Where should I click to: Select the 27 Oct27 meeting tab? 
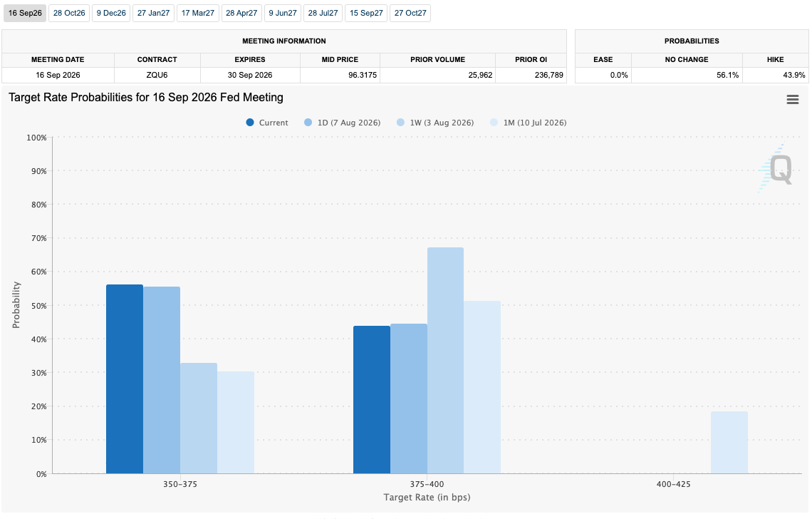coord(410,13)
